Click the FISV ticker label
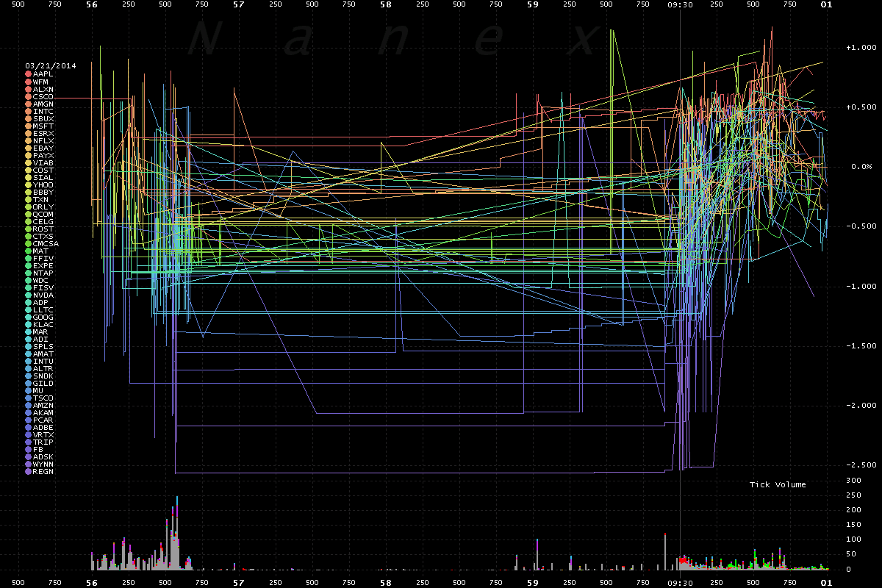The image size is (882, 588). click(x=43, y=287)
